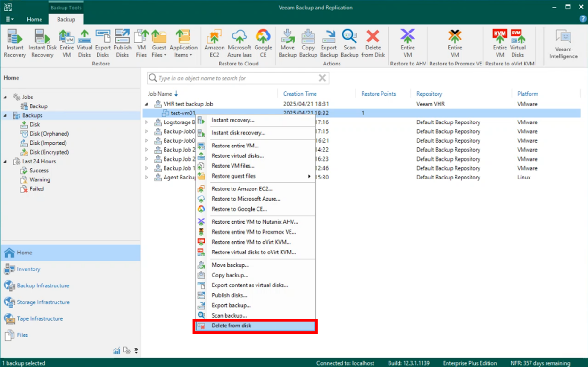Click the Copy Backup ribbon icon
The image size is (588, 367).
(x=308, y=43)
